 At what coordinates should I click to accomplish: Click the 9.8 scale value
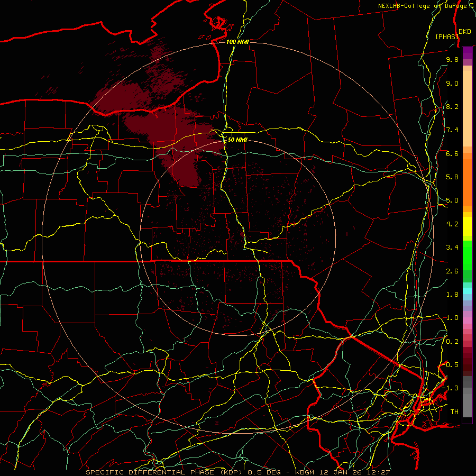pyautogui.click(x=452, y=59)
